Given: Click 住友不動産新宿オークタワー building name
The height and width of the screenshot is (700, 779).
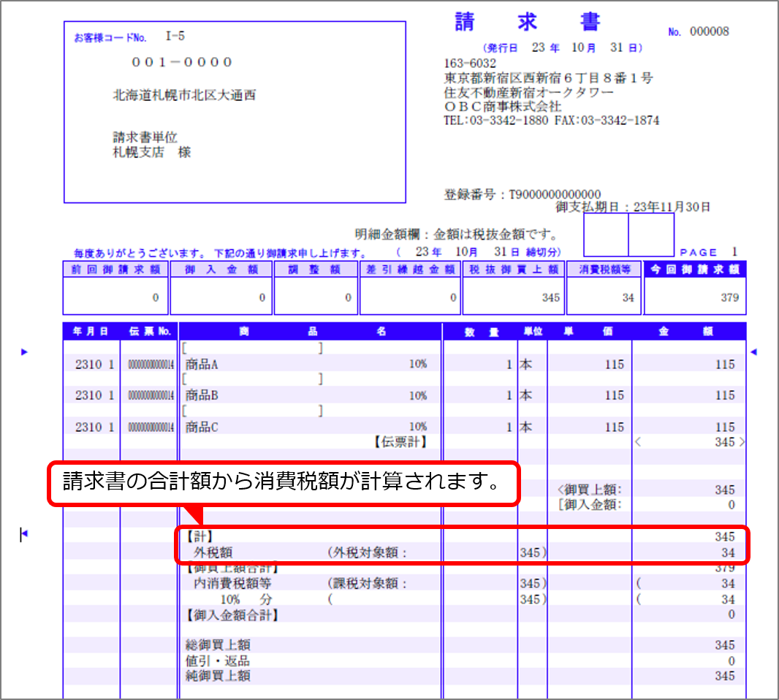Looking at the screenshot, I should tap(528, 92).
